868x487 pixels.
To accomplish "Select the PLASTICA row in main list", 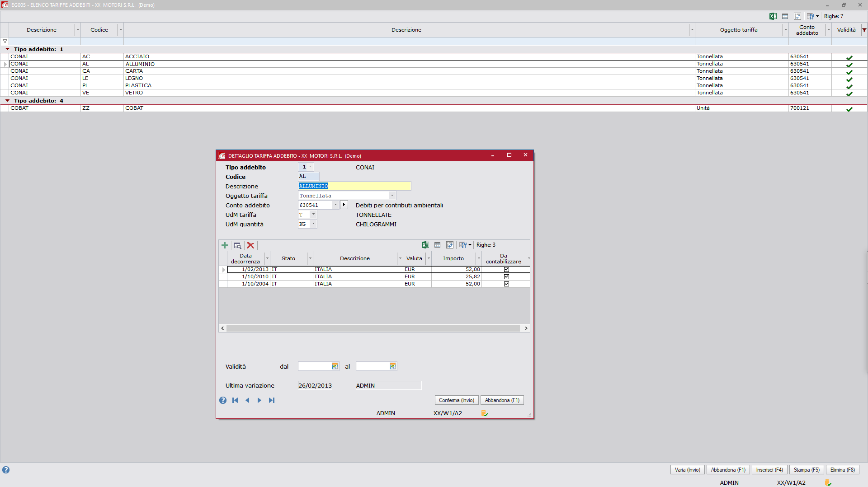I will tap(434, 85).
